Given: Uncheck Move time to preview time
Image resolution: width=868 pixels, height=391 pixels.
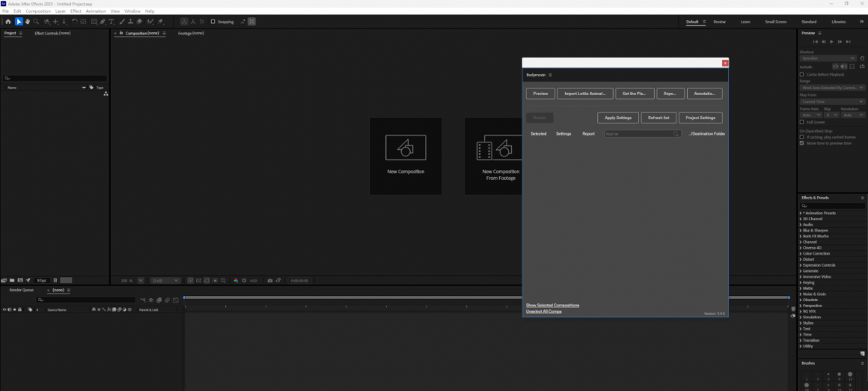Looking at the screenshot, I should (802, 143).
